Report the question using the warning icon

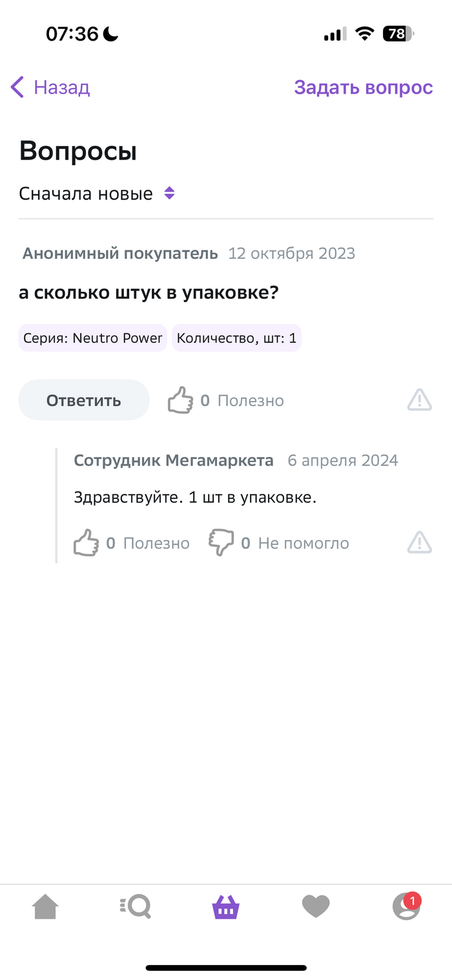(x=419, y=400)
